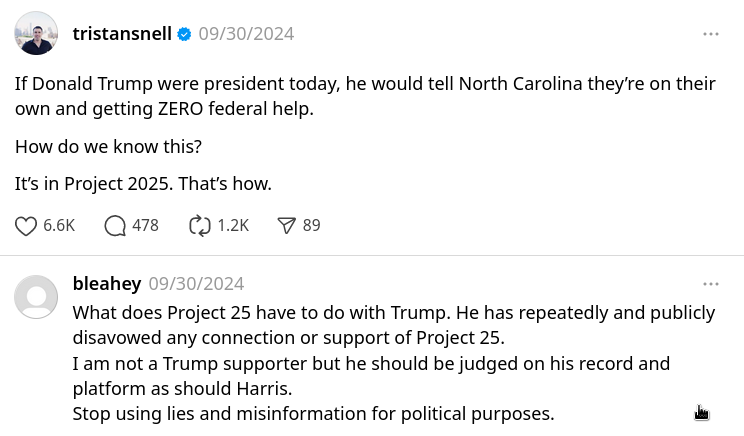
Task: View the 6.6K likes count
Action: [x=59, y=226]
